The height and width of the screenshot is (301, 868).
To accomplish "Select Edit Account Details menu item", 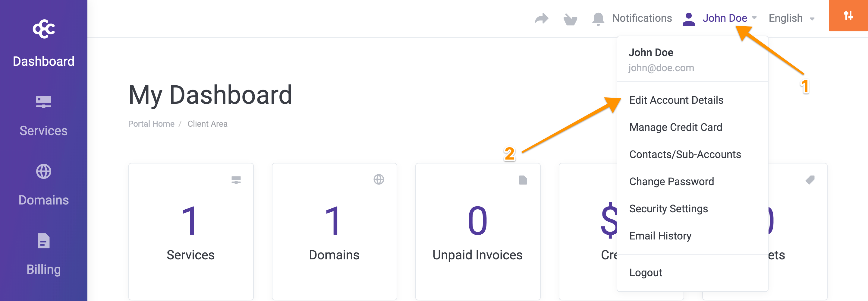I will (x=676, y=100).
